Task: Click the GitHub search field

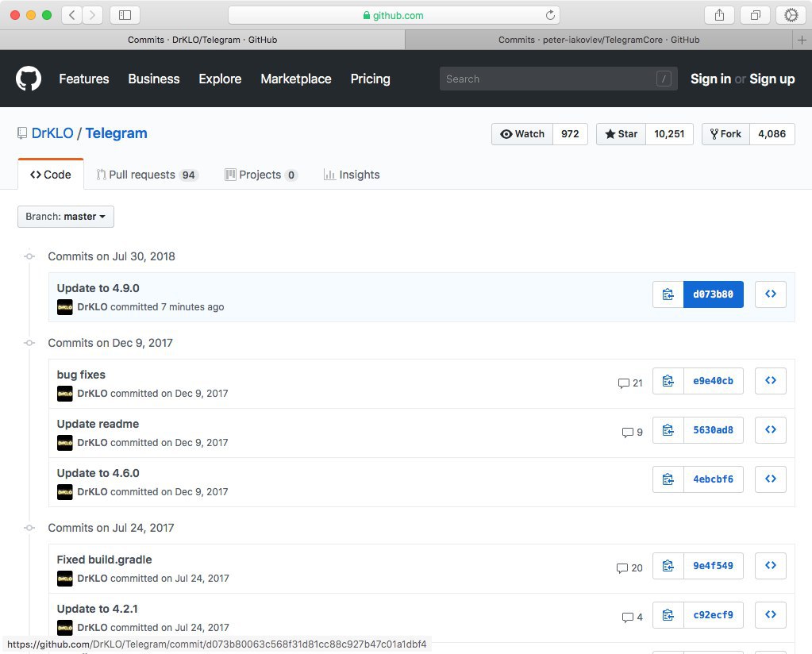Action: point(548,79)
